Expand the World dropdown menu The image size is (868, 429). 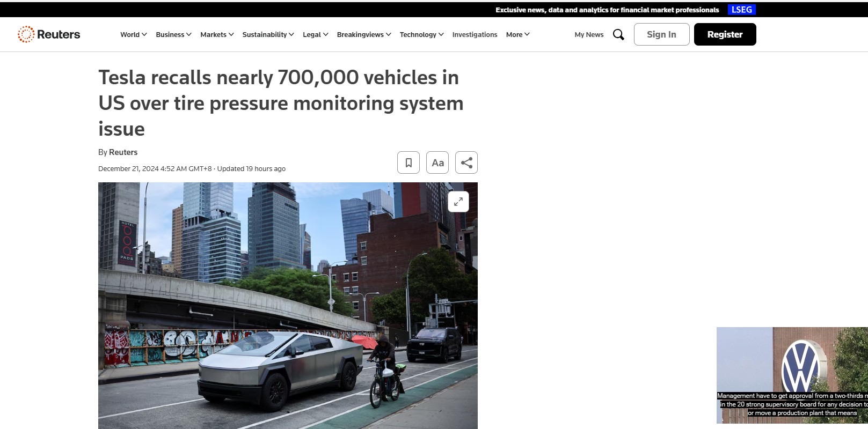(134, 34)
